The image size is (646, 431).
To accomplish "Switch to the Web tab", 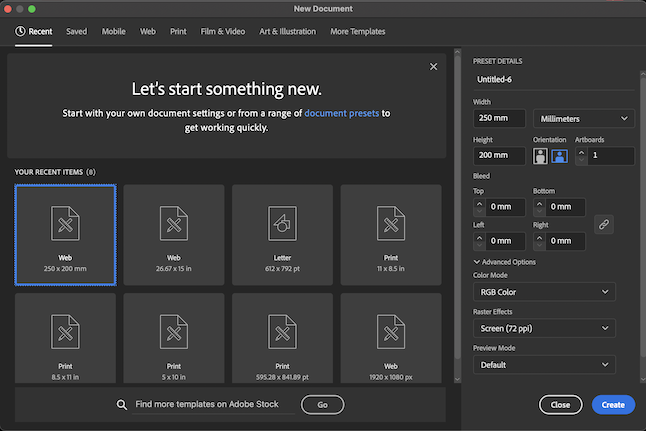I will (148, 31).
